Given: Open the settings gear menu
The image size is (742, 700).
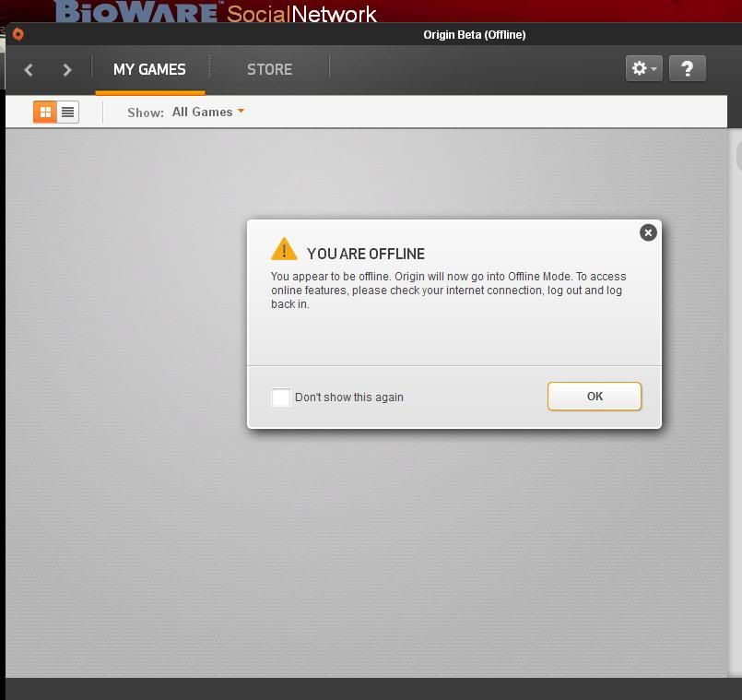Looking at the screenshot, I should point(638,68).
